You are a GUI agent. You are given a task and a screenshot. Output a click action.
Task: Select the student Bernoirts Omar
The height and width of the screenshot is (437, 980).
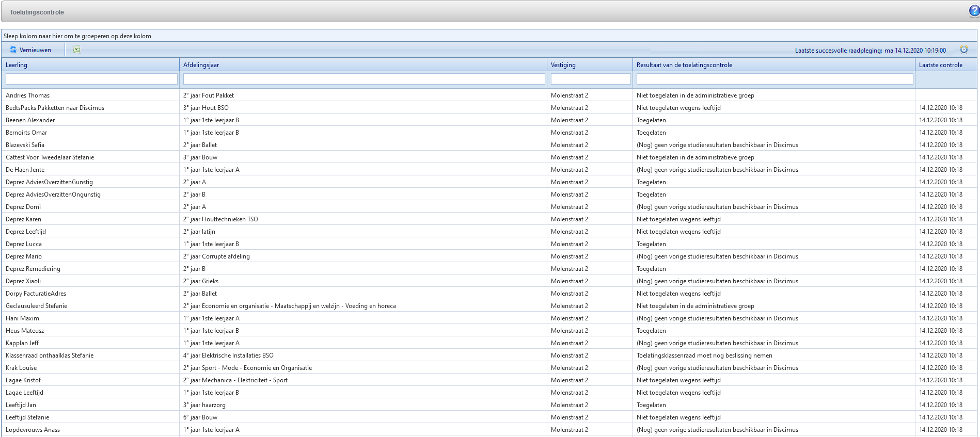click(26, 133)
